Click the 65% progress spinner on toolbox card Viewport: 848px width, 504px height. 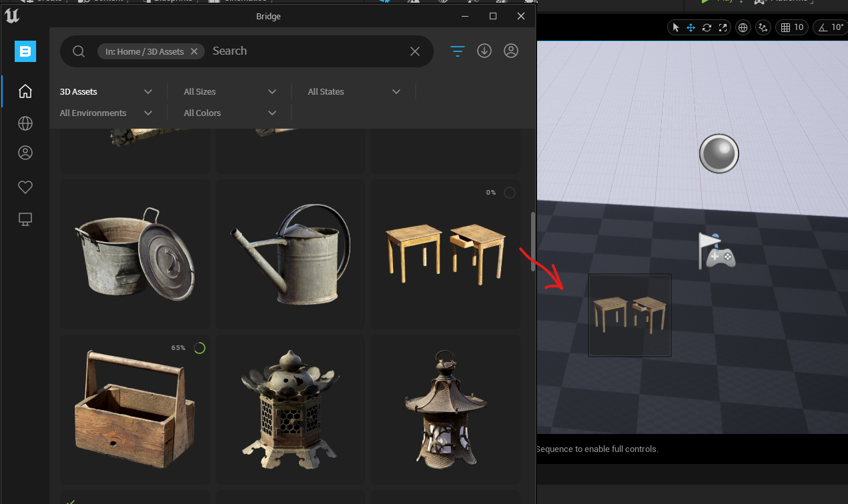coord(199,347)
